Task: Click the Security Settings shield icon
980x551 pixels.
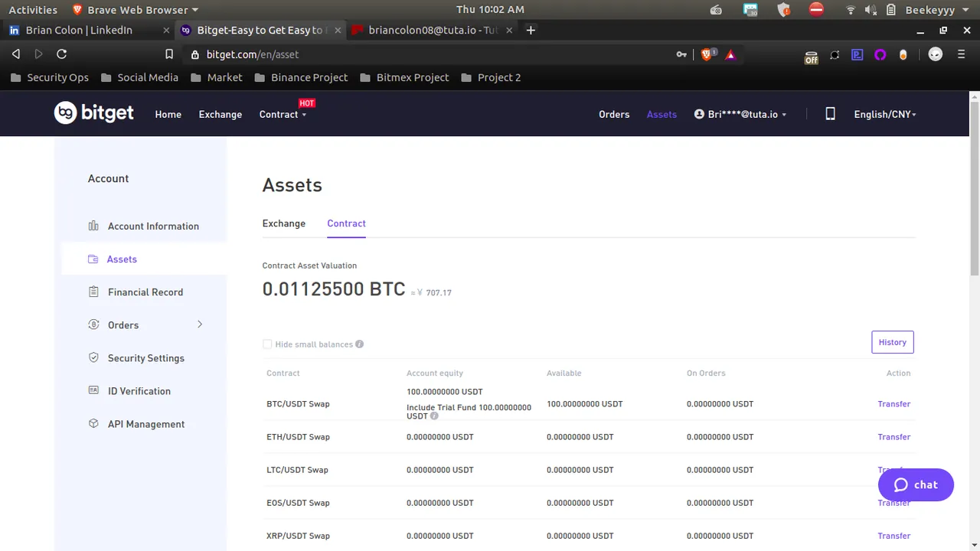Action: tap(93, 357)
